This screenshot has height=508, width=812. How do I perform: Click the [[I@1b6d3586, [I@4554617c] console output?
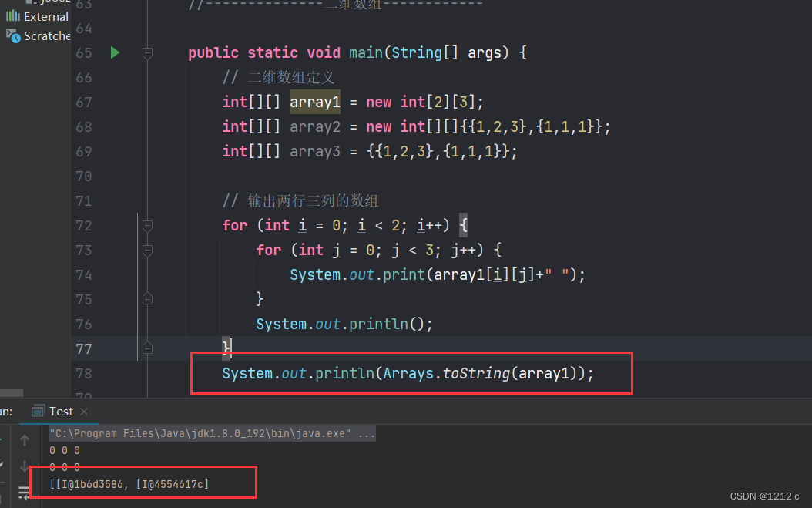(129, 484)
